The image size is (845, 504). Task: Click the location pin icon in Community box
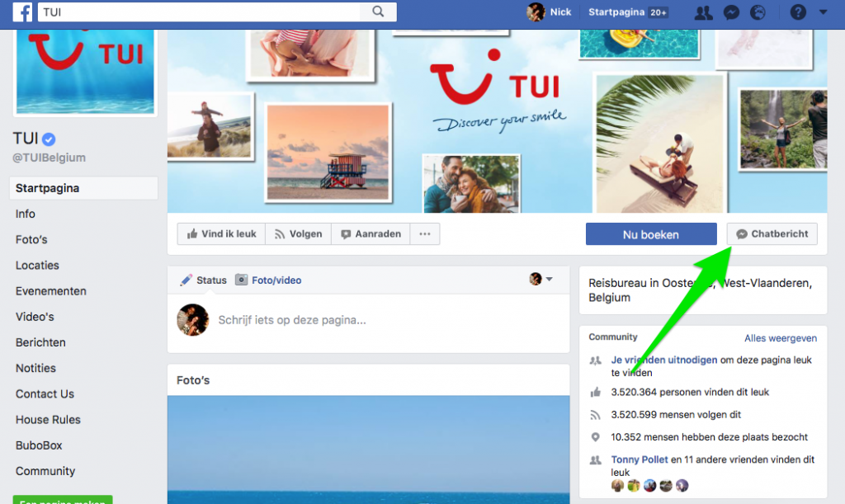tap(596, 437)
